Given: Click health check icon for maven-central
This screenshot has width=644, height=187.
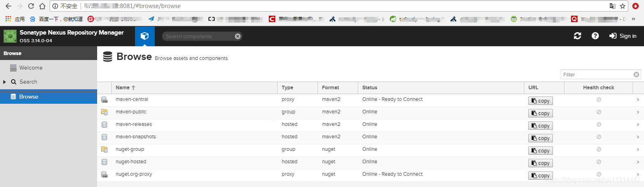Looking at the screenshot, I should point(599,100).
